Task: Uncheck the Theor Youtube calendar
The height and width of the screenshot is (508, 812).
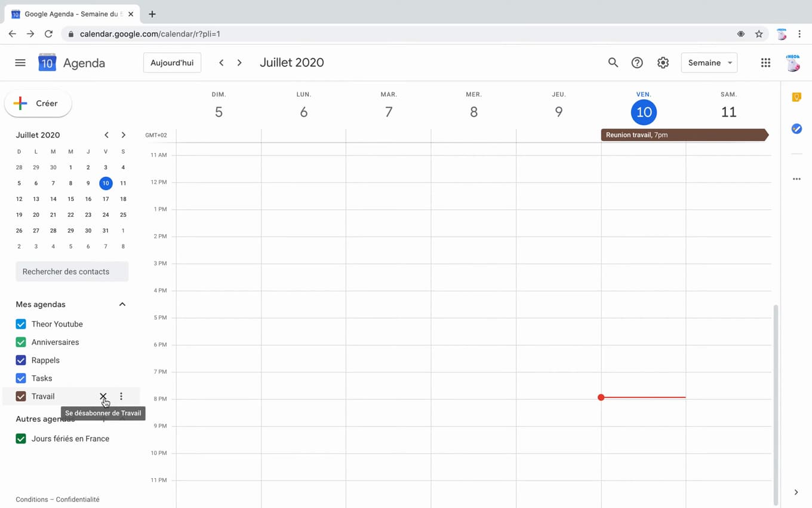Action: click(x=21, y=324)
